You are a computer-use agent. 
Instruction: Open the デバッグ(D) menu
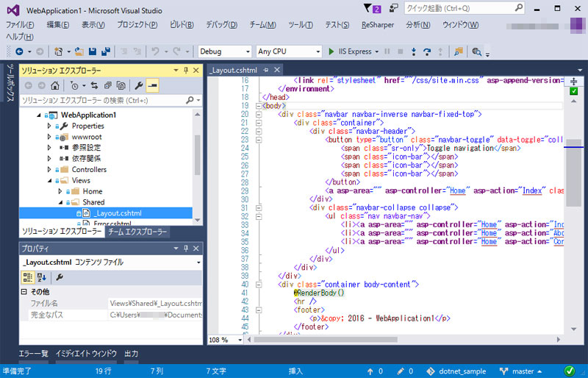221,25
